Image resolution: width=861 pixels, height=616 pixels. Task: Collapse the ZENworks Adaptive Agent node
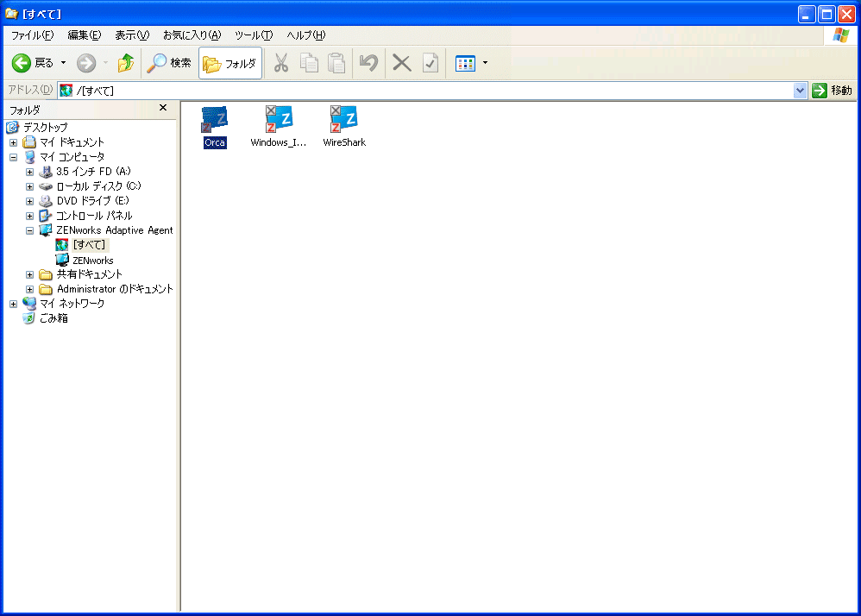(x=30, y=231)
